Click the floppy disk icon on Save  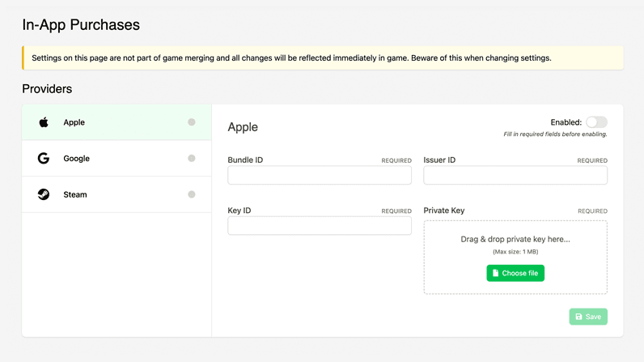tap(578, 317)
